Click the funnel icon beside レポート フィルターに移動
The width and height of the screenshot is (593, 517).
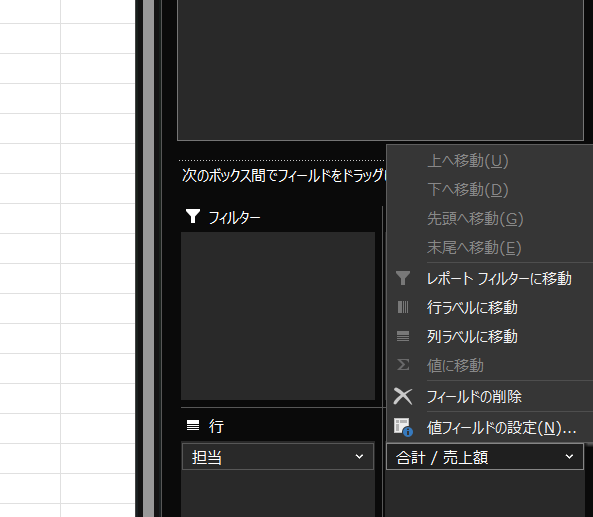[x=403, y=278]
